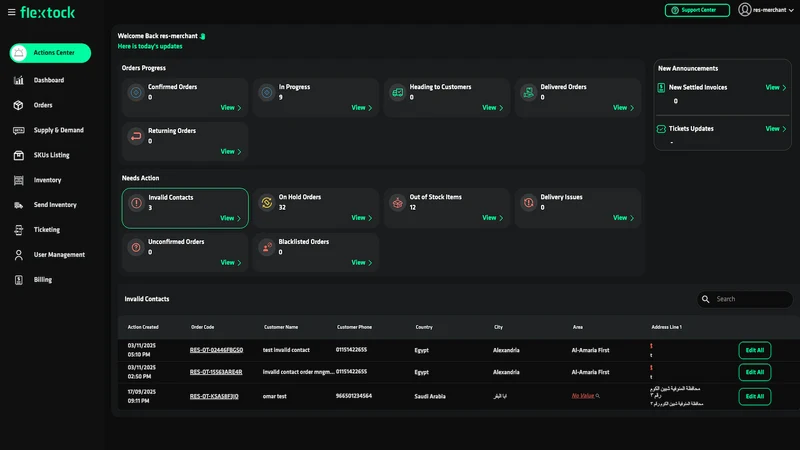800x450 pixels.
Task: View Confirmed Orders
Action: (231, 108)
